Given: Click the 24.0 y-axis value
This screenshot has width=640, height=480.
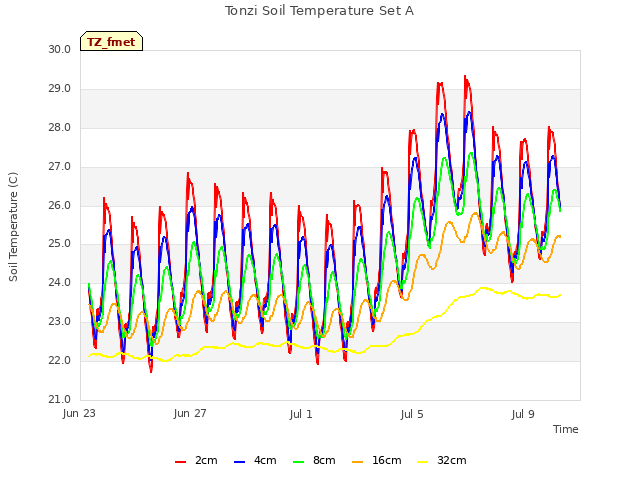Looking at the screenshot, I should point(60,282).
